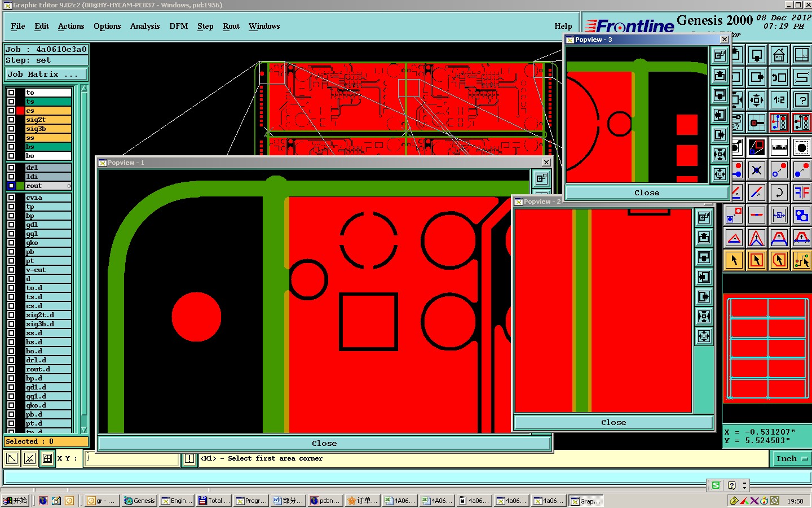Click the Windows Start button 开始
This screenshot has width=812, height=508.
click(16, 501)
